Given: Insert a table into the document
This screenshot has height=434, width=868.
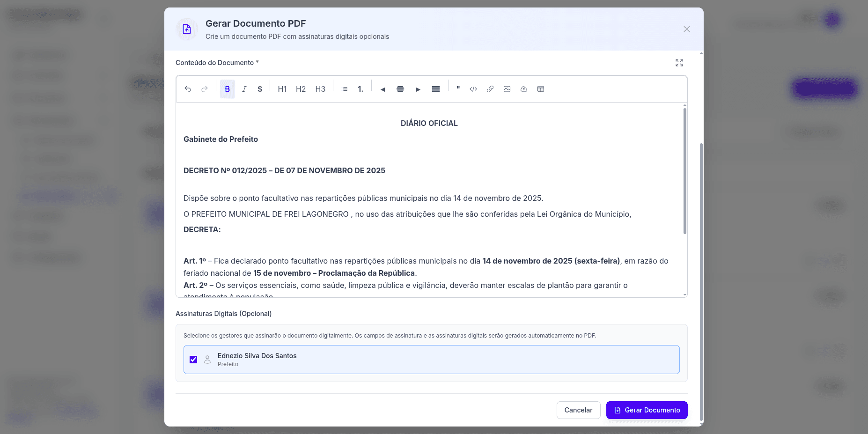Looking at the screenshot, I should [x=541, y=89].
